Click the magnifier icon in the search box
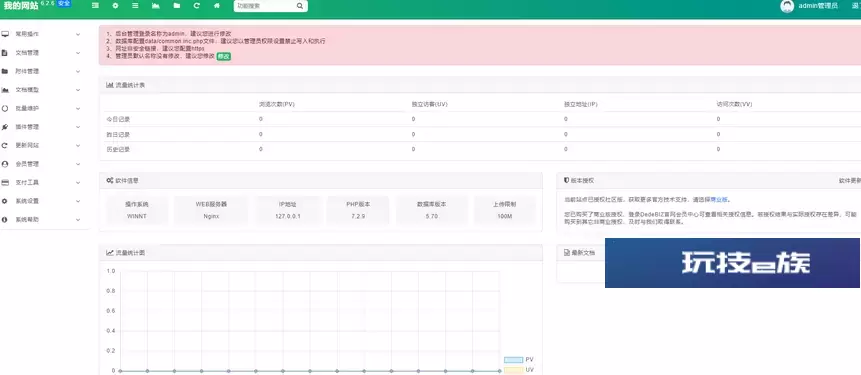 [x=300, y=6]
